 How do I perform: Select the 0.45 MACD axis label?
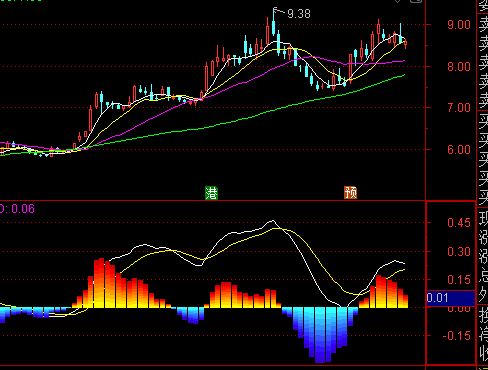(x=459, y=223)
